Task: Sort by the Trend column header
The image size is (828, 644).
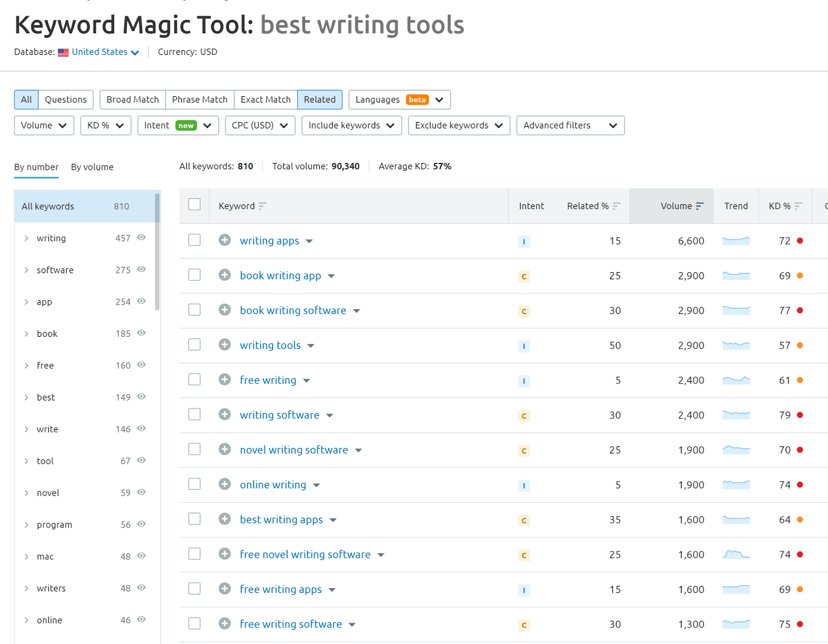Action: tap(736, 206)
